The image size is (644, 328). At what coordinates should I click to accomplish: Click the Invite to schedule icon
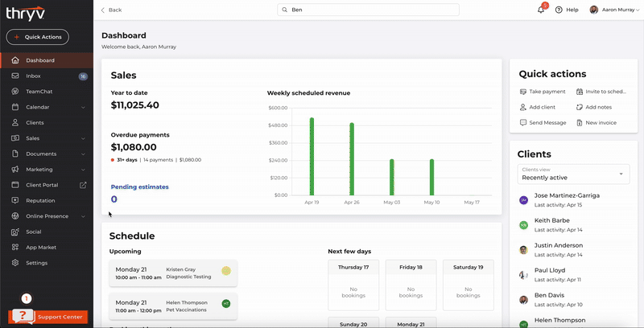[x=580, y=92]
